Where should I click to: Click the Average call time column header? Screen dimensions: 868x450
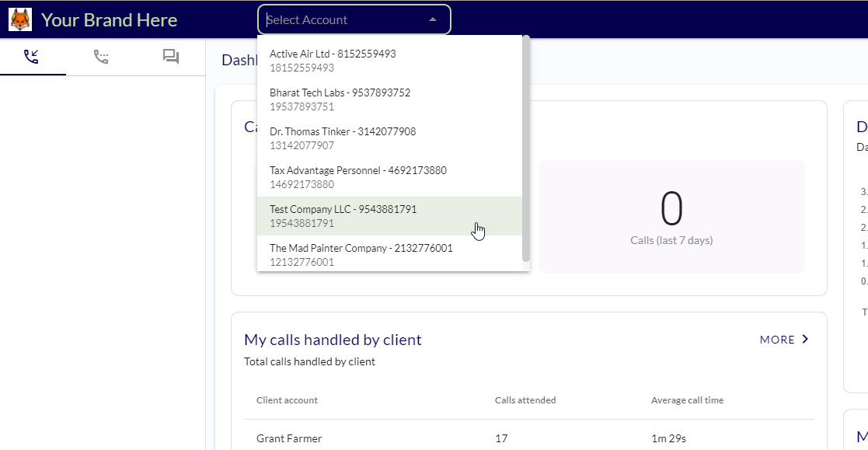click(687, 400)
